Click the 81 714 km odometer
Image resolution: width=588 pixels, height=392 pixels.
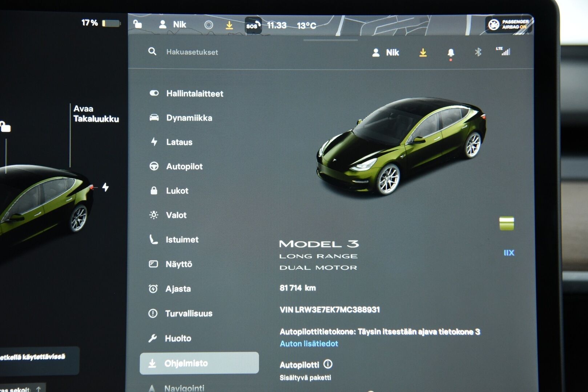(298, 288)
